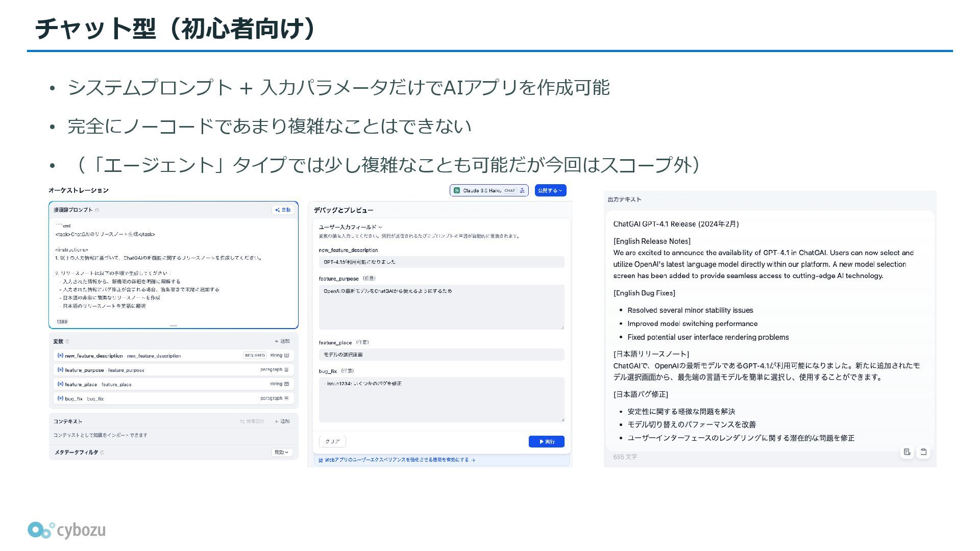Click 追加 in the コンテキスト section
980x551 pixels.
[x=282, y=421]
